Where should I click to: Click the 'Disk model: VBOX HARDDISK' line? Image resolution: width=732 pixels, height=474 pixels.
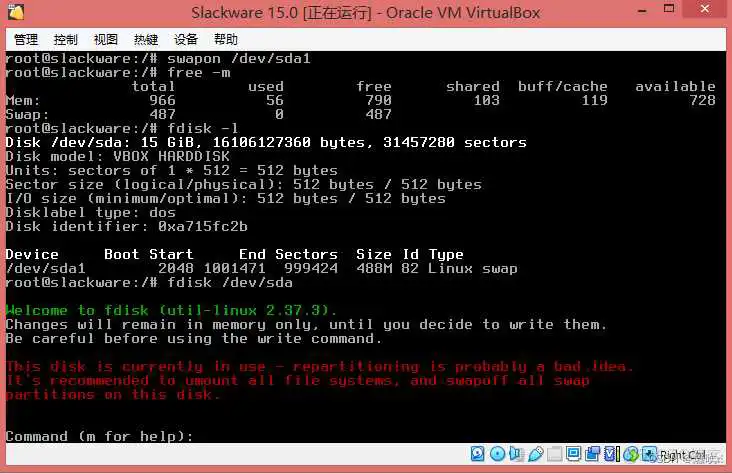coord(118,156)
